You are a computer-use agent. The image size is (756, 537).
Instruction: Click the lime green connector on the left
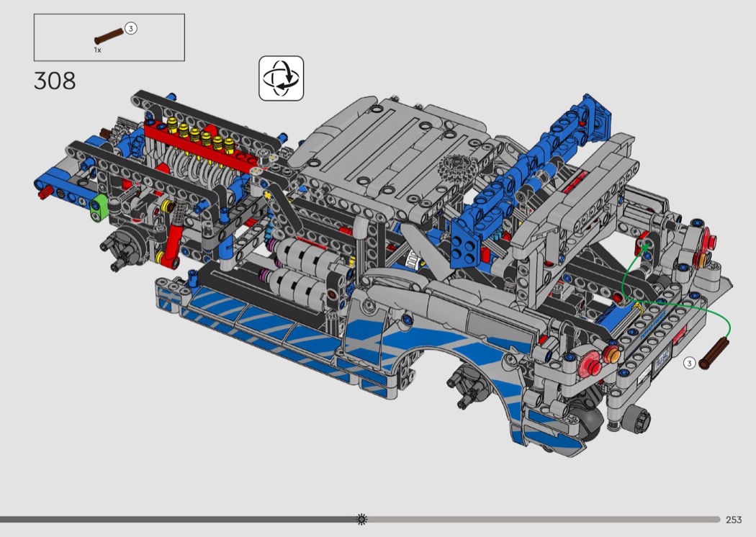(x=99, y=207)
